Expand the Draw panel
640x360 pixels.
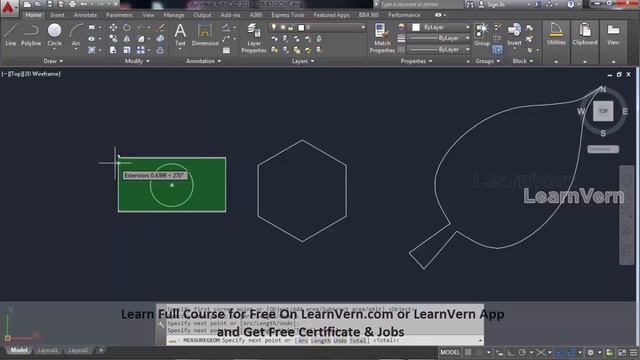53,61
